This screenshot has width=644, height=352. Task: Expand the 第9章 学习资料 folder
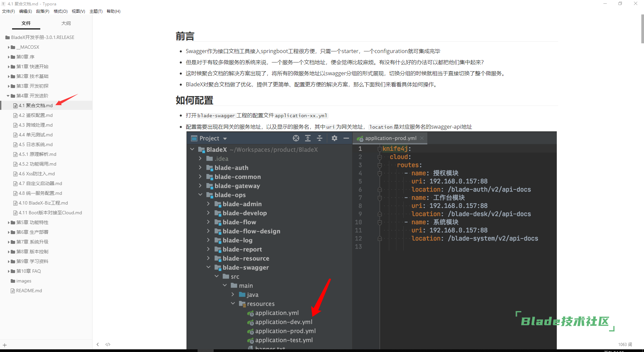(x=9, y=261)
